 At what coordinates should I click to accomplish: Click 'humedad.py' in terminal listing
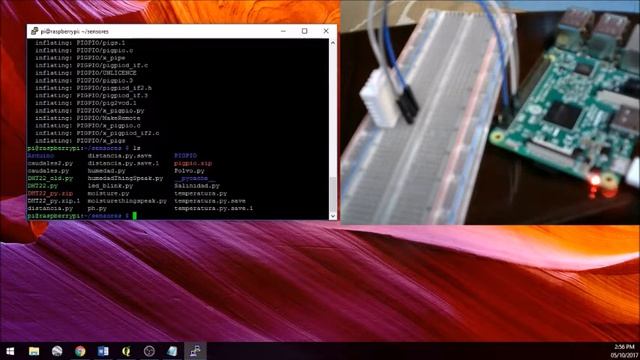pos(107,171)
